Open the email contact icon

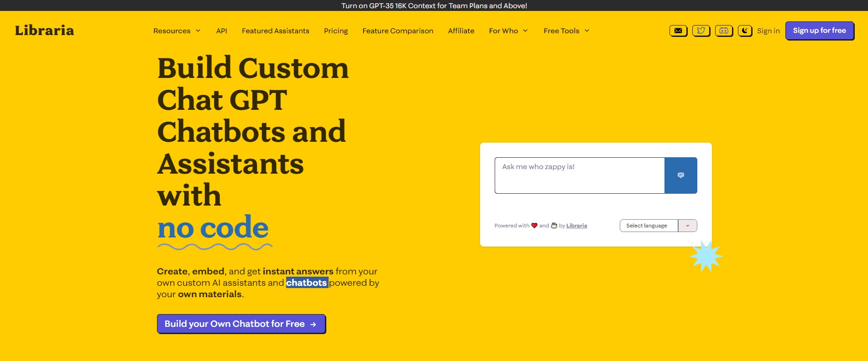click(678, 31)
